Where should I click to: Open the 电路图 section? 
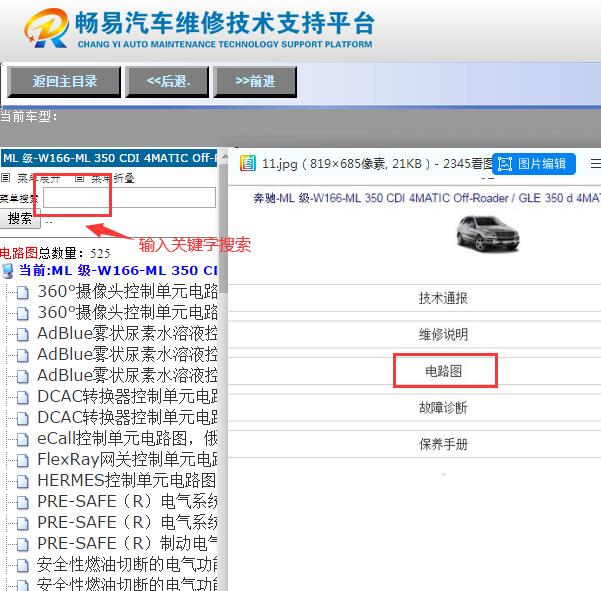click(444, 371)
